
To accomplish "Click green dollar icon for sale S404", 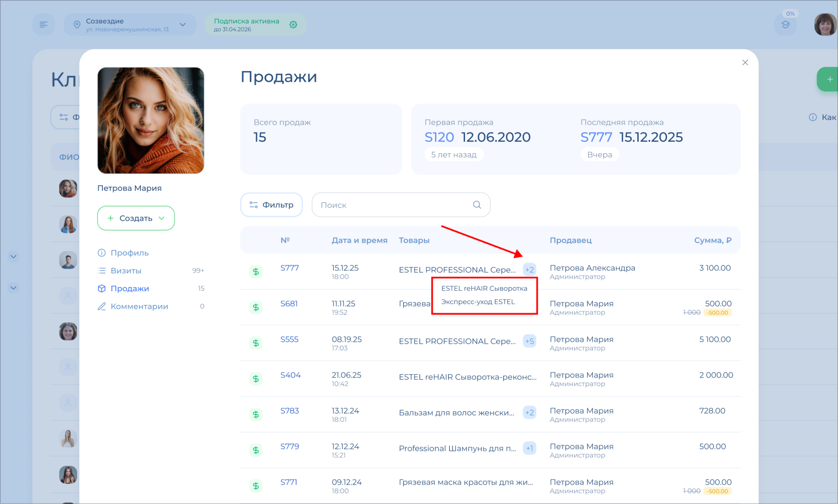I will click(256, 379).
